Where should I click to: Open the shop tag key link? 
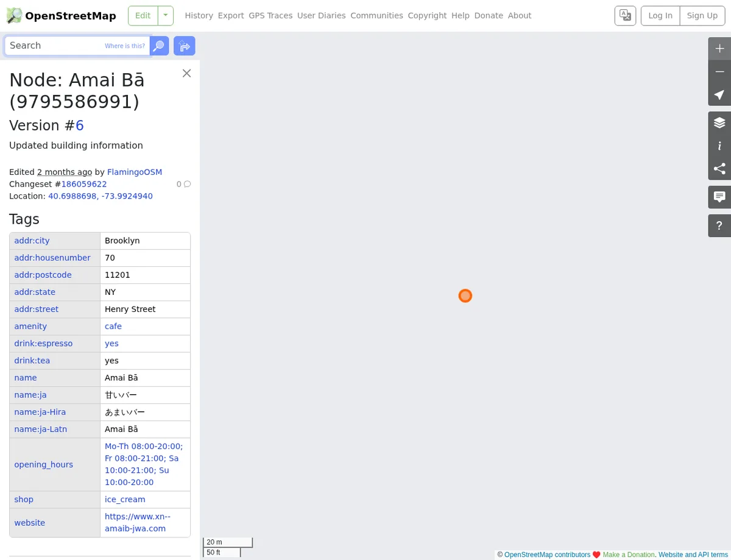coord(24,499)
